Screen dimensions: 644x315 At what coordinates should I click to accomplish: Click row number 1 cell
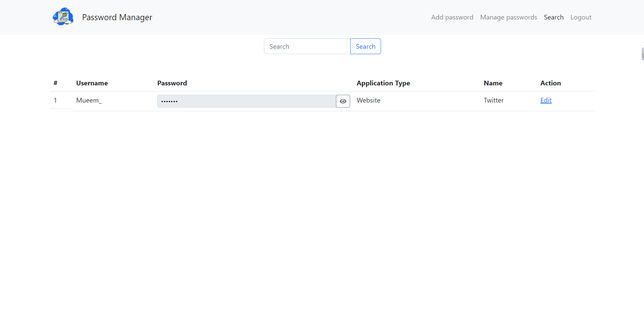pyautogui.click(x=55, y=100)
